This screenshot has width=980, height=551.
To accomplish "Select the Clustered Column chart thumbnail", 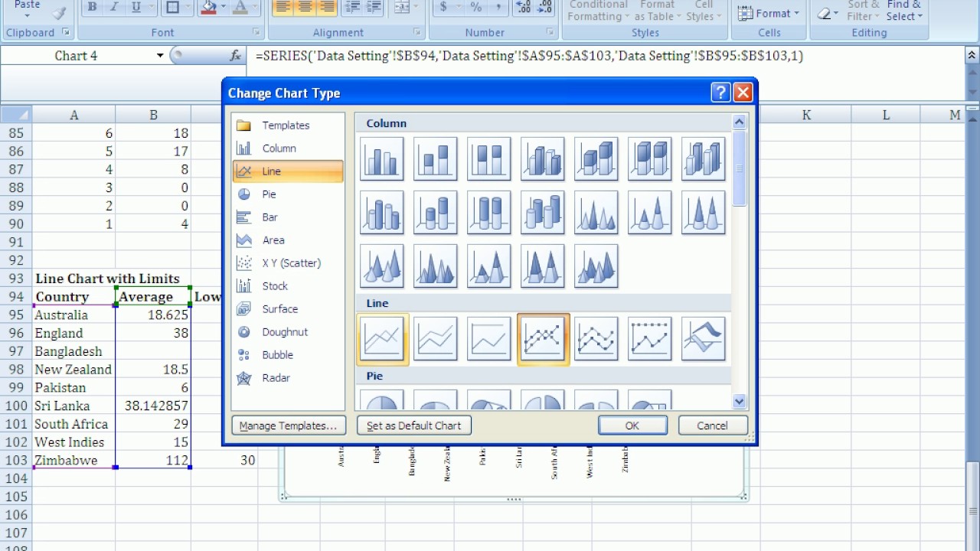I will pyautogui.click(x=382, y=159).
